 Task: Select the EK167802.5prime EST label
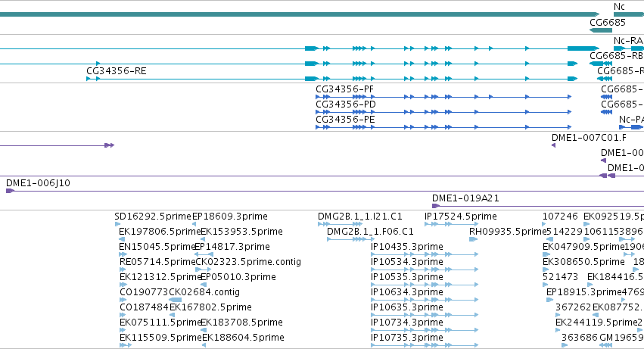(x=210, y=308)
